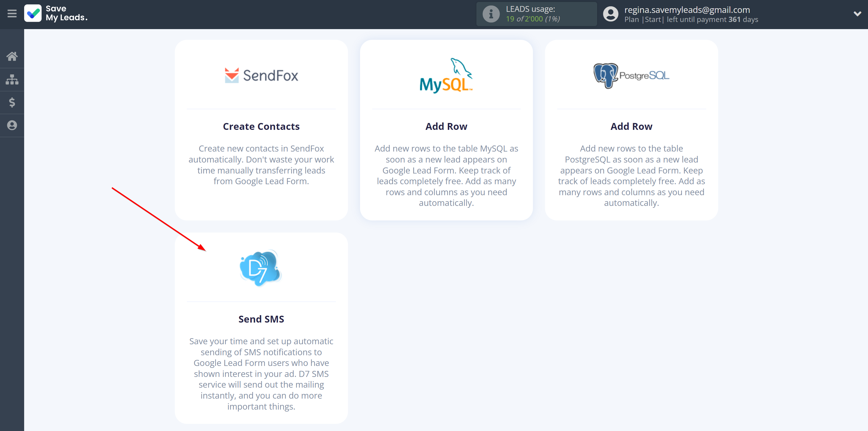Click the MySQL card description text
Viewport: 868px width, 431px height.
(446, 176)
